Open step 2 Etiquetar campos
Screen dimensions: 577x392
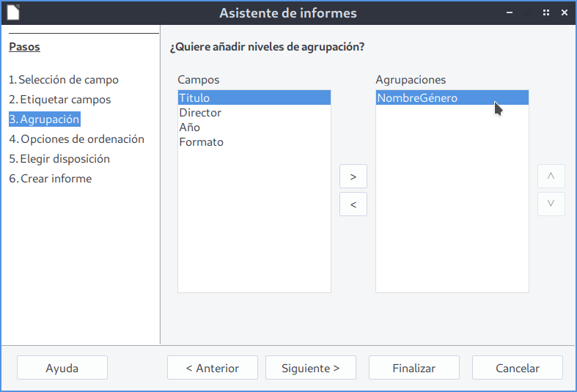point(60,99)
